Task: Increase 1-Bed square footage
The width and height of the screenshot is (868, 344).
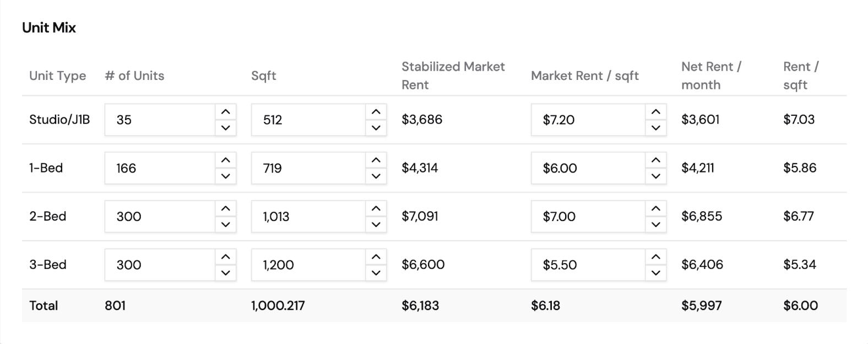Action: tap(376, 160)
